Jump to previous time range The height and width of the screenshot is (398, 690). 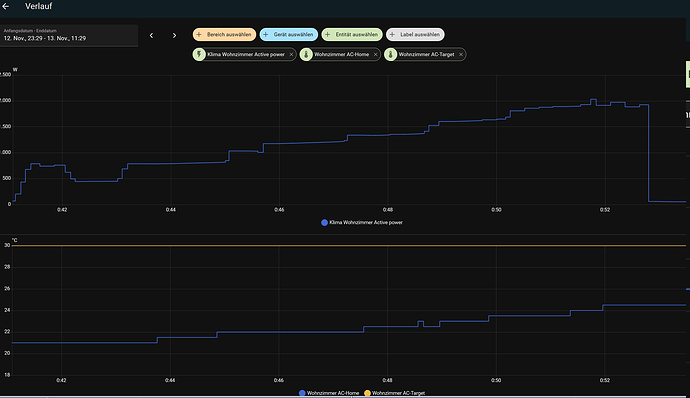click(151, 35)
